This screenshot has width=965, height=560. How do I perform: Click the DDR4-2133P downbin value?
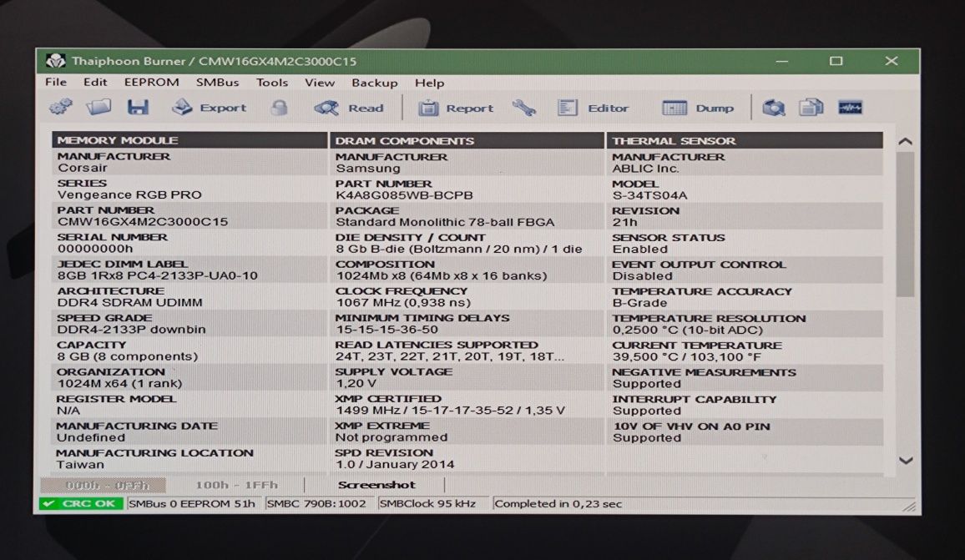pos(131,329)
